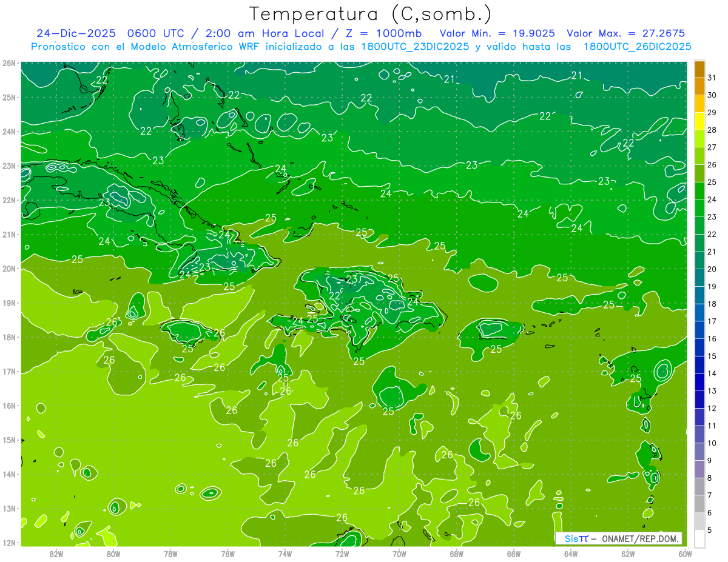Screen dimensions: 728x562
Task: Click the longitude axis label "66W"
Action: tap(513, 554)
